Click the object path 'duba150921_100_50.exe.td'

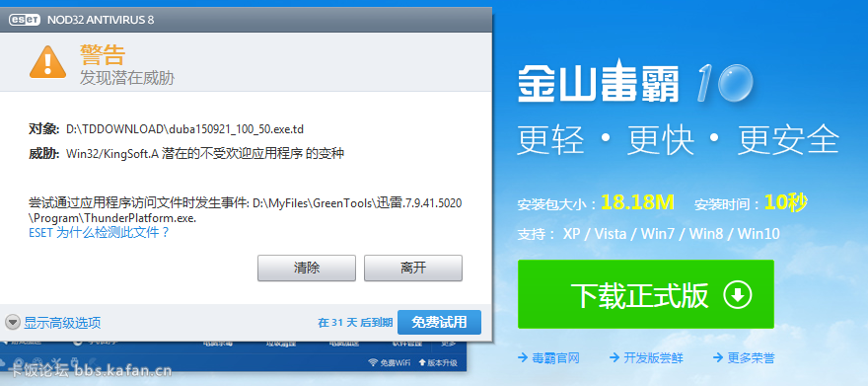(184, 129)
